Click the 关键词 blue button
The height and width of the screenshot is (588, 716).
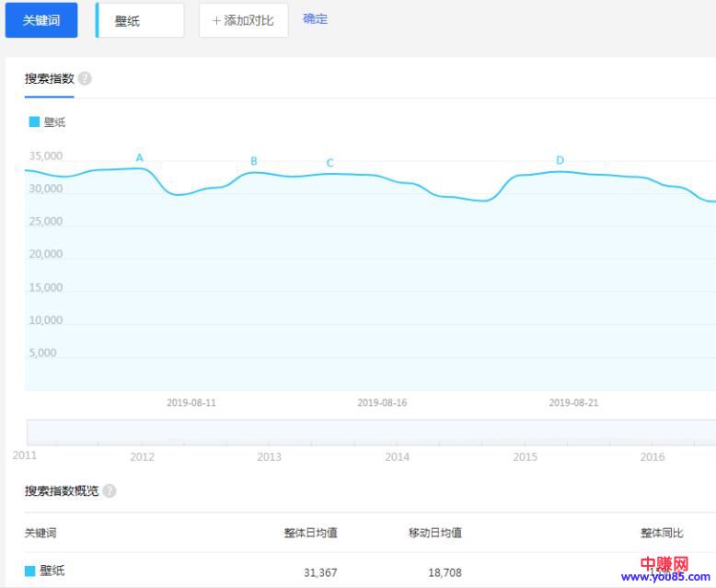coord(41,20)
